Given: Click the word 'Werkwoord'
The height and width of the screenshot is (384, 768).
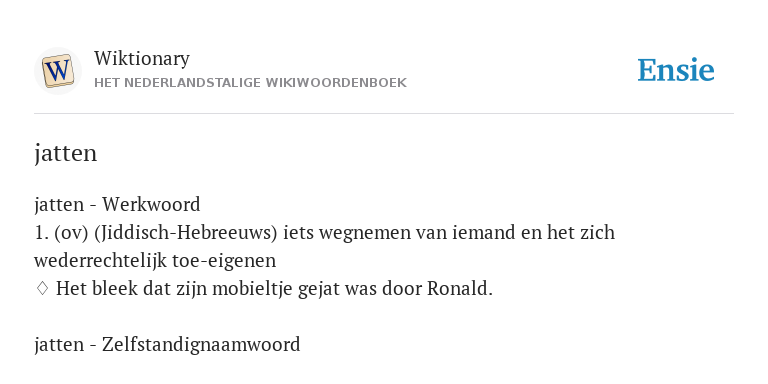Looking at the screenshot, I should click(x=151, y=204).
